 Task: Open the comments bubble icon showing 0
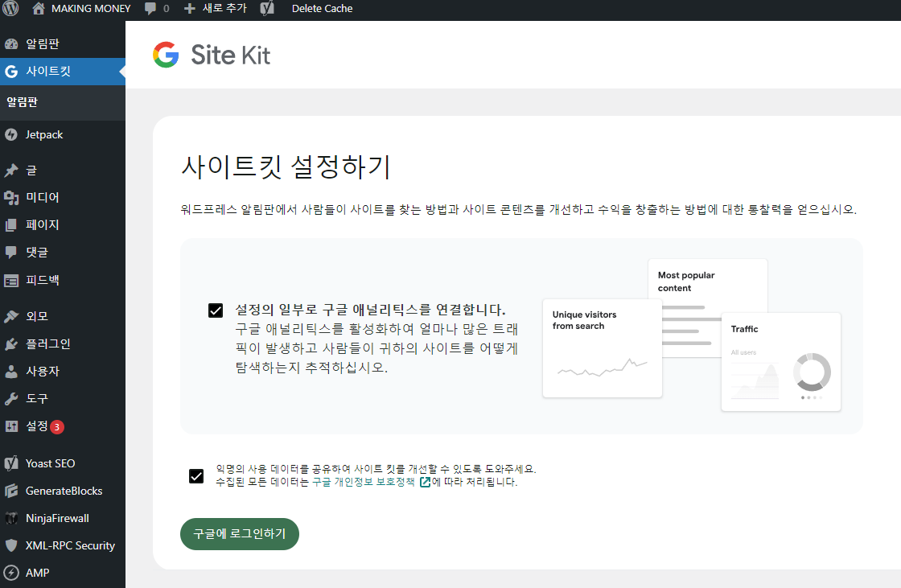pyautogui.click(x=153, y=9)
